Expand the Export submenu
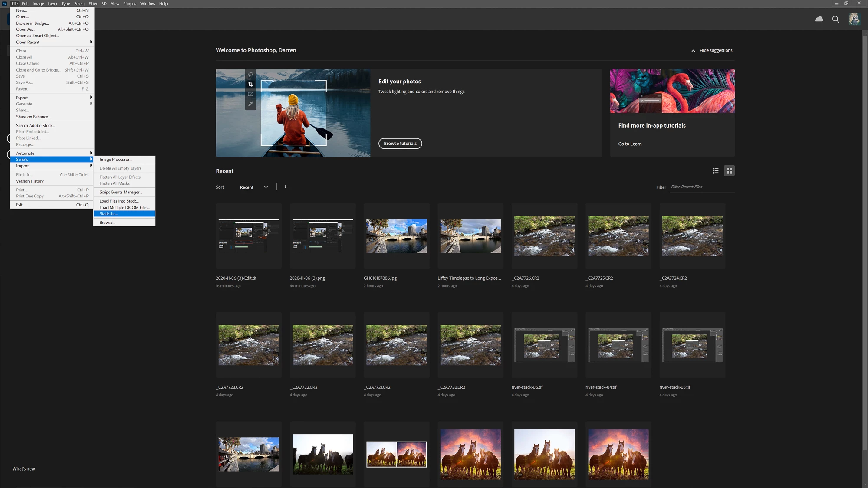 (52, 98)
